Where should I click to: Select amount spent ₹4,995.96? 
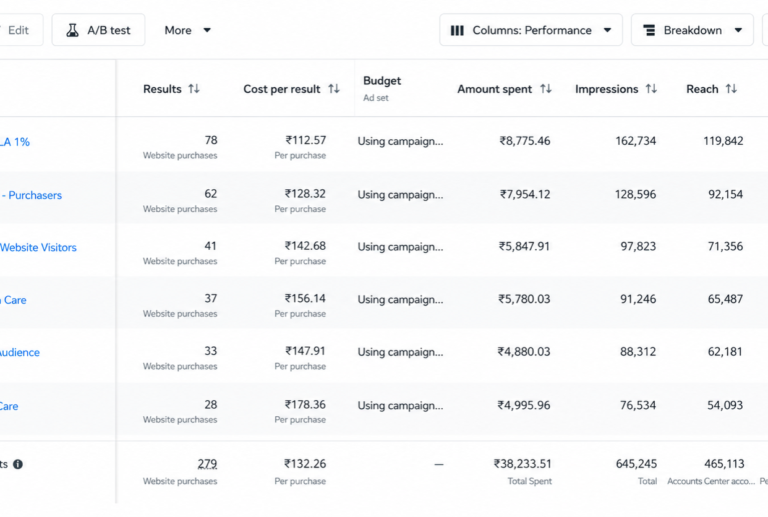click(x=524, y=405)
